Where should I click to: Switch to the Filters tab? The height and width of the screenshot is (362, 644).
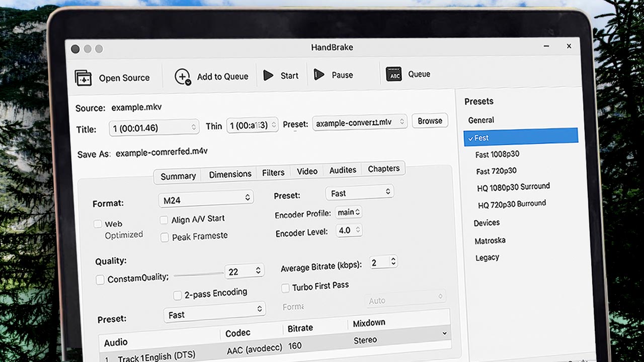click(273, 172)
